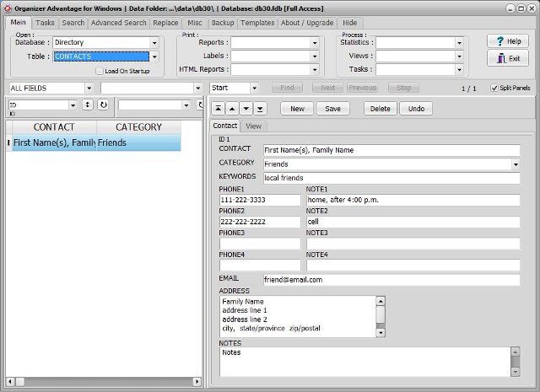The width and height of the screenshot is (540, 392).
Task: Switch to the Search tab
Action: point(73,23)
